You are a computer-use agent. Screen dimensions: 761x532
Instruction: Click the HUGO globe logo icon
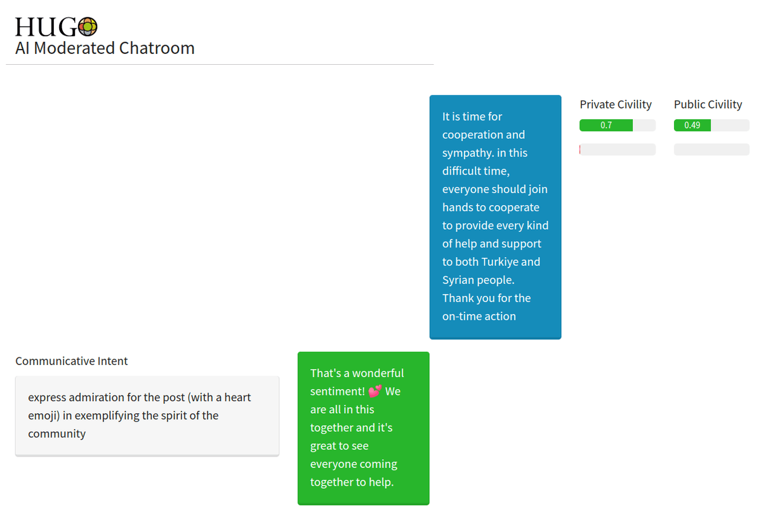(88, 27)
